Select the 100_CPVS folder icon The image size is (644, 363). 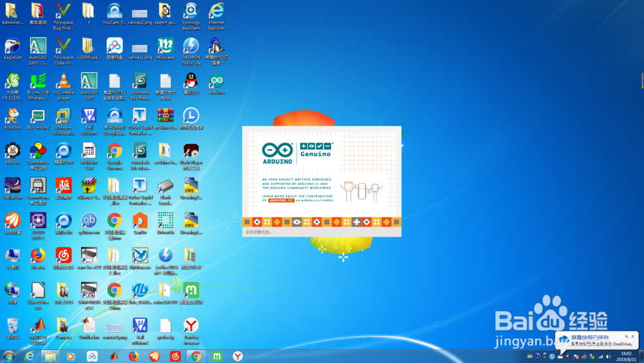click(63, 294)
